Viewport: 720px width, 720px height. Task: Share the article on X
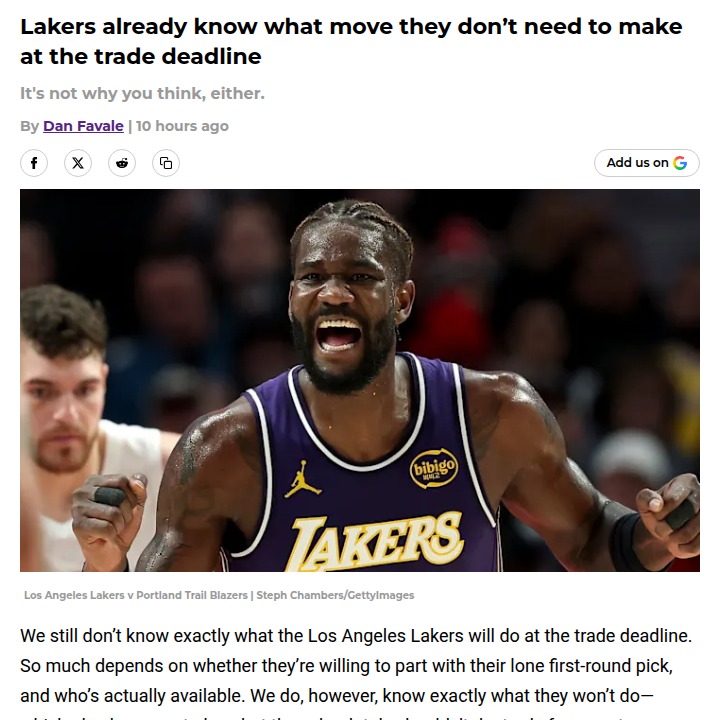pos(78,163)
